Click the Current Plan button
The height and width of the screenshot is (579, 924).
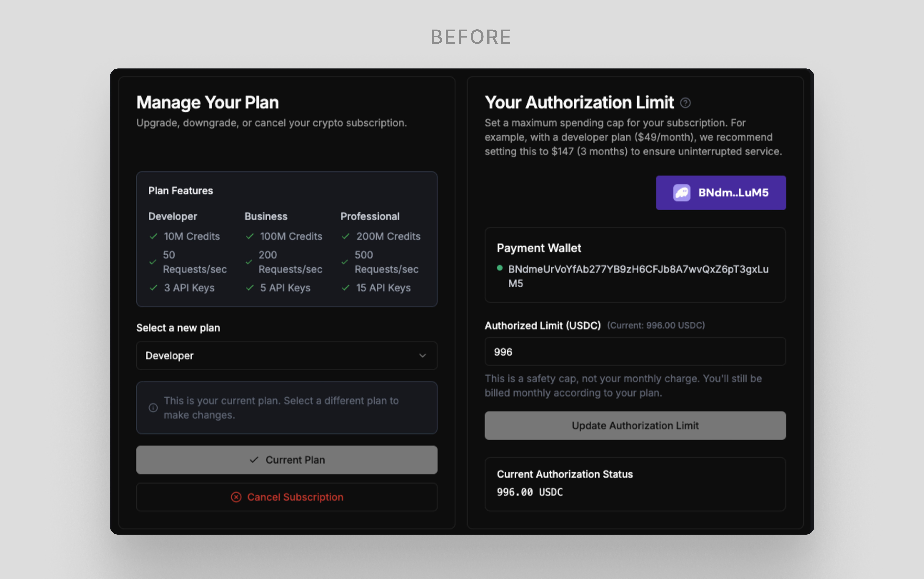pos(287,460)
